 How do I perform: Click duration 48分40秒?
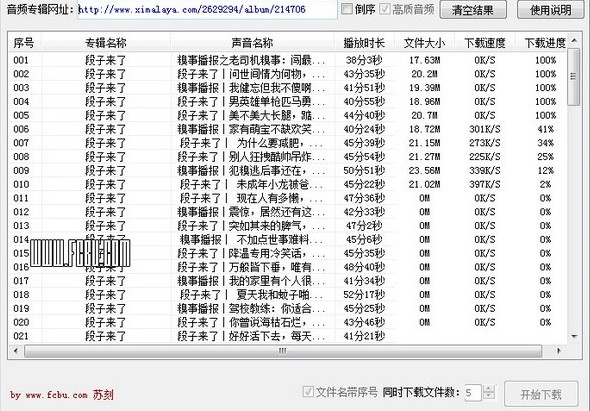coord(364,267)
